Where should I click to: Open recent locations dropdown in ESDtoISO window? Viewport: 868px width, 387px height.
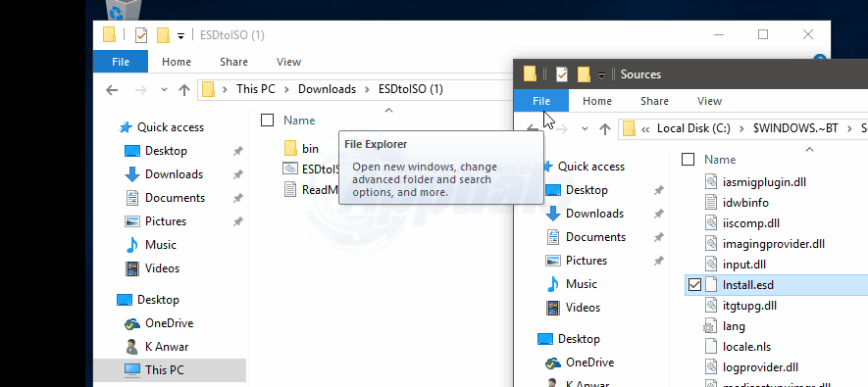coord(164,89)
